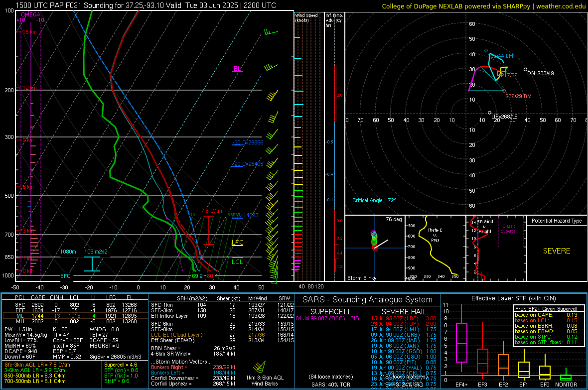Click the LCL-EL (Cloud Layer) row
This screenshot has width=588, height=390.
click(222, 335)
